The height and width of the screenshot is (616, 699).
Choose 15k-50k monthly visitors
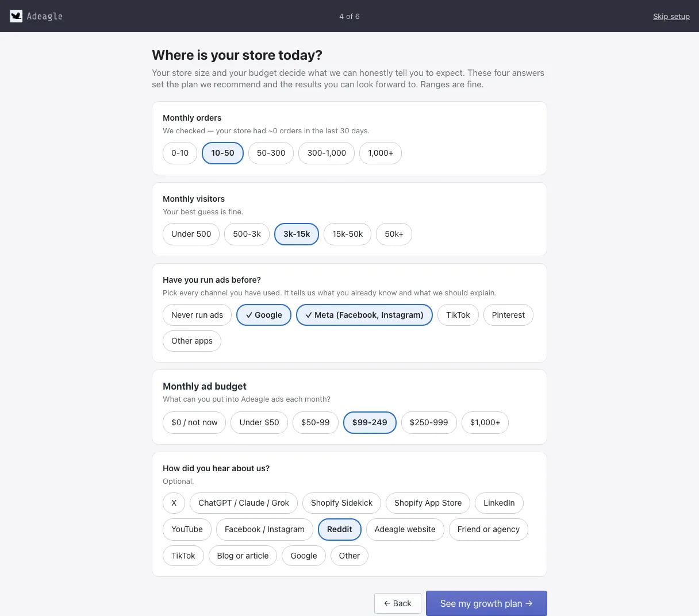click(x=348, y=234)
